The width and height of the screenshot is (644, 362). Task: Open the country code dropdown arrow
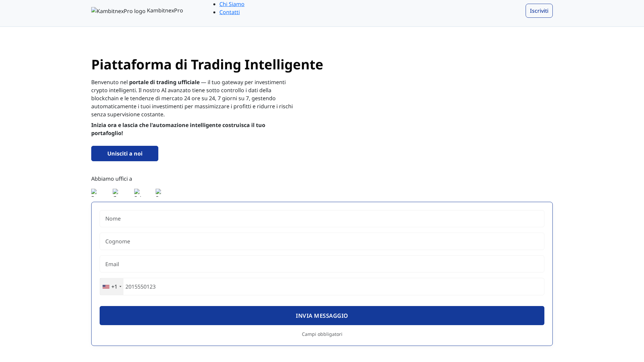click(x=120, y=287)
